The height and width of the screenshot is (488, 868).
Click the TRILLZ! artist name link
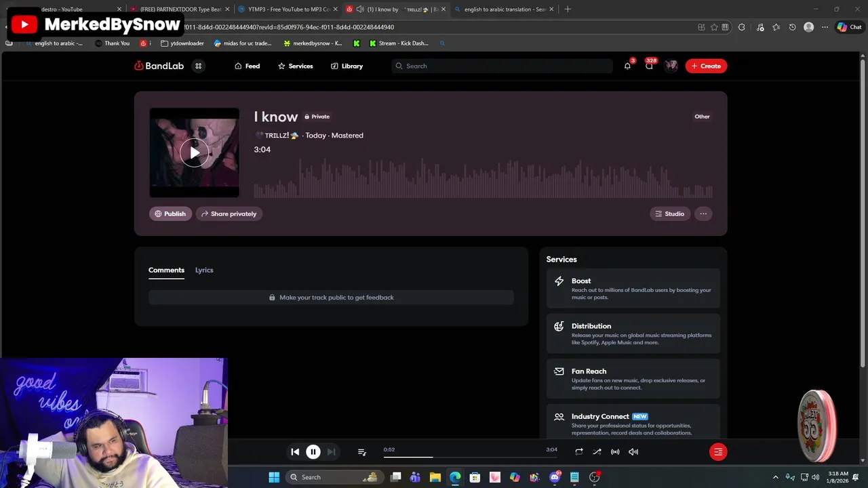[277, 136]
